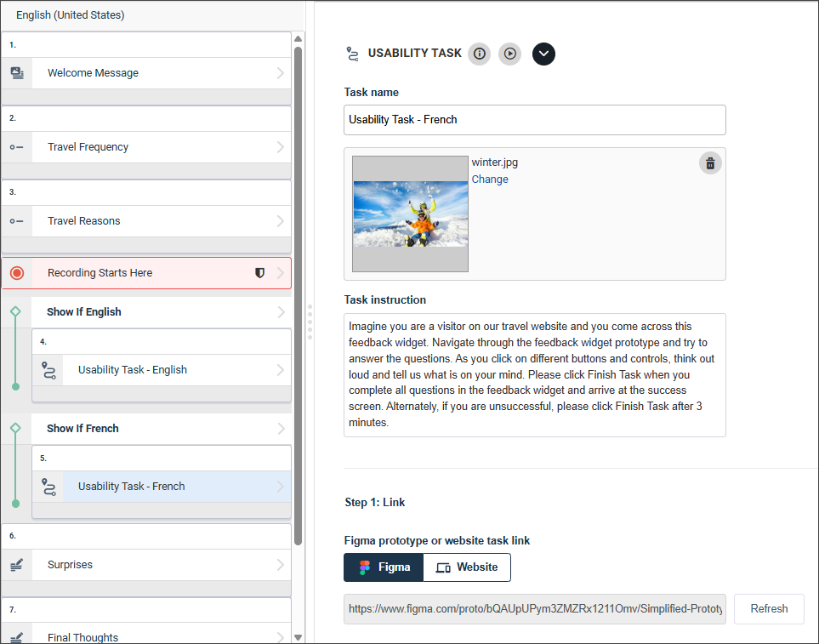
Task: Click the Step 1: Link heading
Action: (x=374, y=503)
